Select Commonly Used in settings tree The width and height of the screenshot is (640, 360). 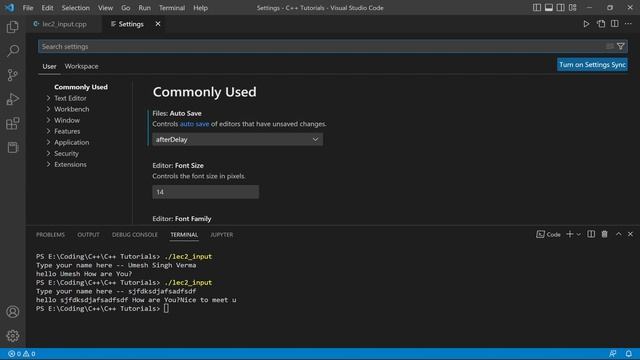[81, 87]
